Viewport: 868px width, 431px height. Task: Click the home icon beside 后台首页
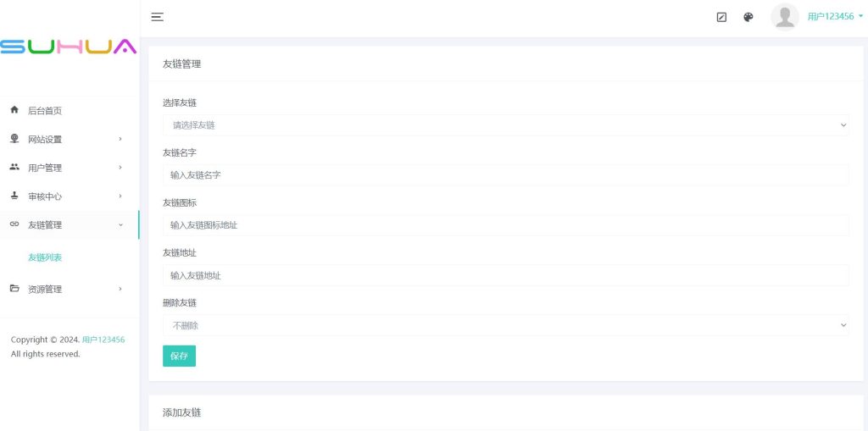[14, 110]
